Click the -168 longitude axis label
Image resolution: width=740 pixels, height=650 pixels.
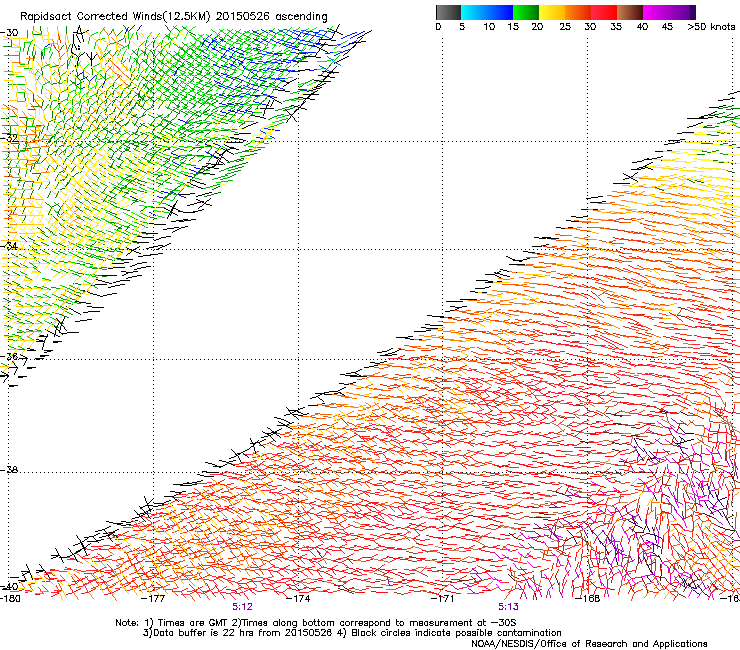coord(588,599)
